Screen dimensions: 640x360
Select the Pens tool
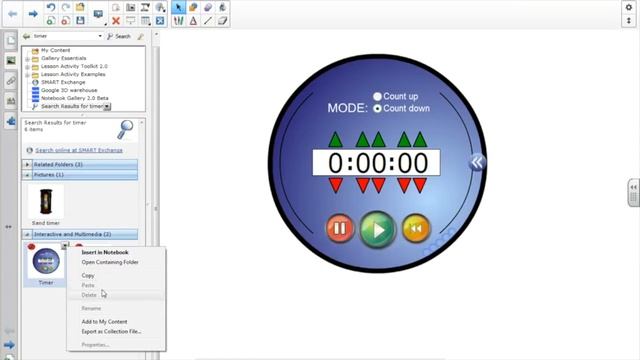(x=178, y=21)
